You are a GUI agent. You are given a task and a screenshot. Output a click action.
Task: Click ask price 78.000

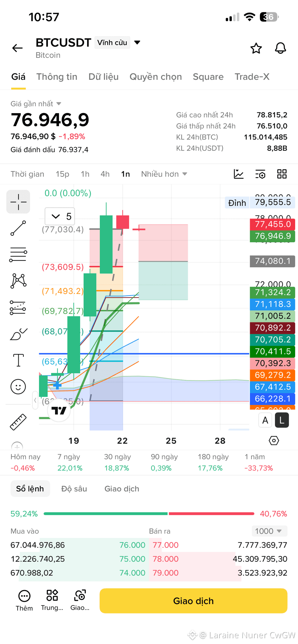tap(166, 559)
